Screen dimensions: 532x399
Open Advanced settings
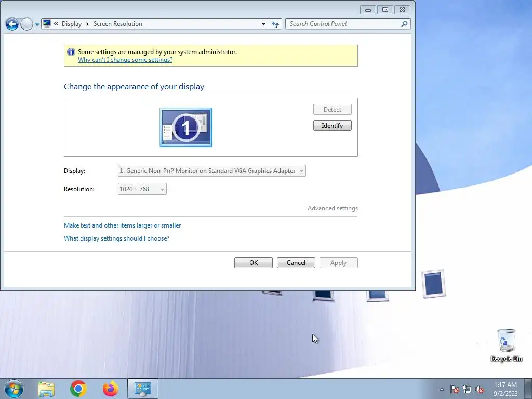click(x=332, y=208)
